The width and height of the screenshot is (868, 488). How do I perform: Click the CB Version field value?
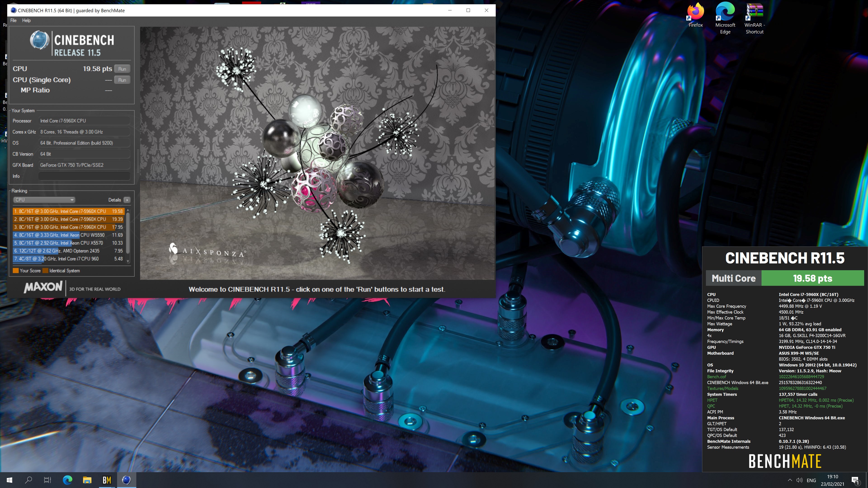pyautogui.click(x=84, y=154)
